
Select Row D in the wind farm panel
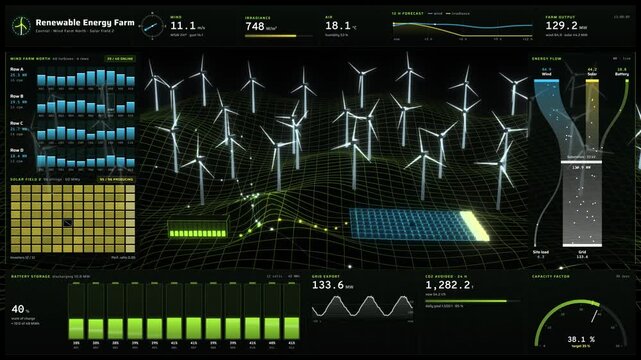[x=72, y=158]
